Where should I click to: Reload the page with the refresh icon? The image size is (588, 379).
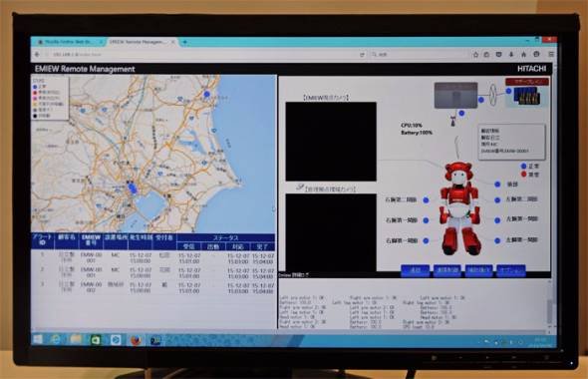click(x=362, y=55)
